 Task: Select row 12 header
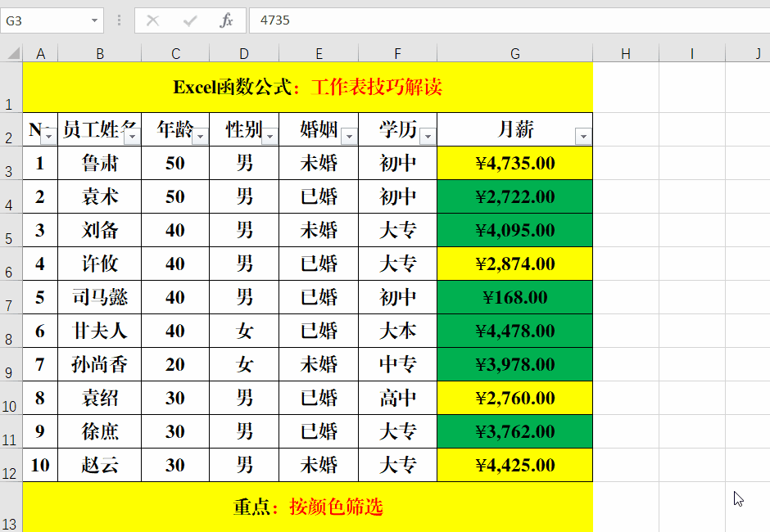point(11,465)
